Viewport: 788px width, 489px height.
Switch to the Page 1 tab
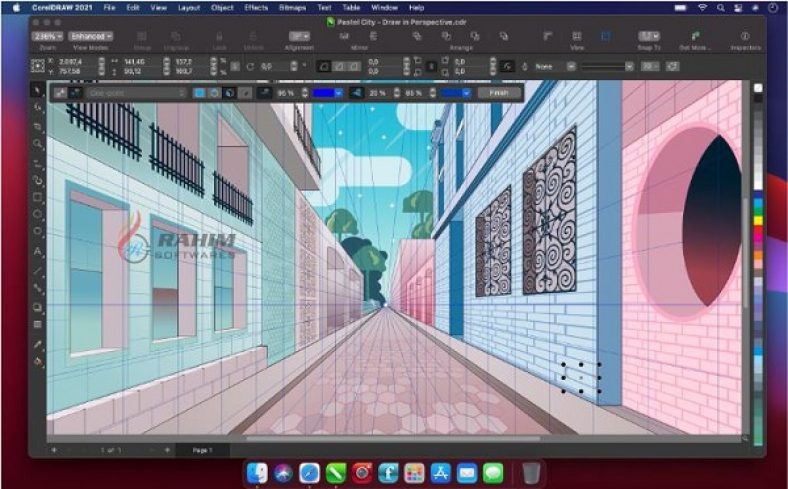click(x=202, y=450)
